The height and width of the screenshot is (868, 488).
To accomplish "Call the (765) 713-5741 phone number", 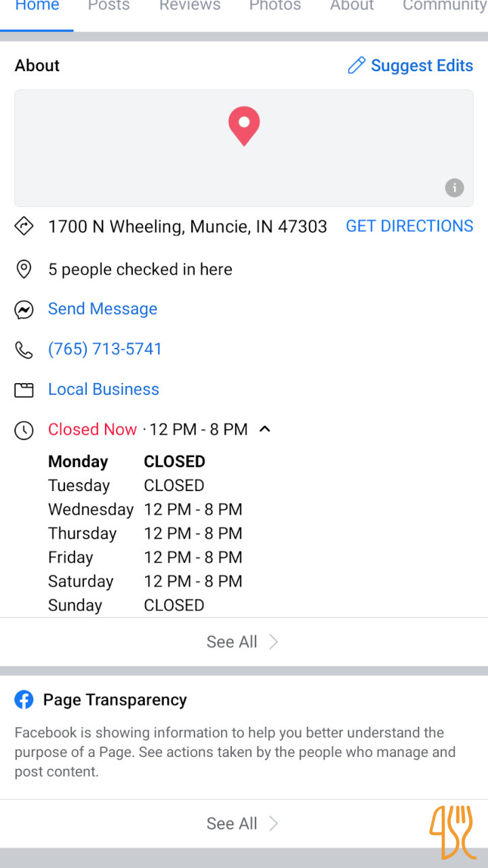I will [x=105, y=349].
